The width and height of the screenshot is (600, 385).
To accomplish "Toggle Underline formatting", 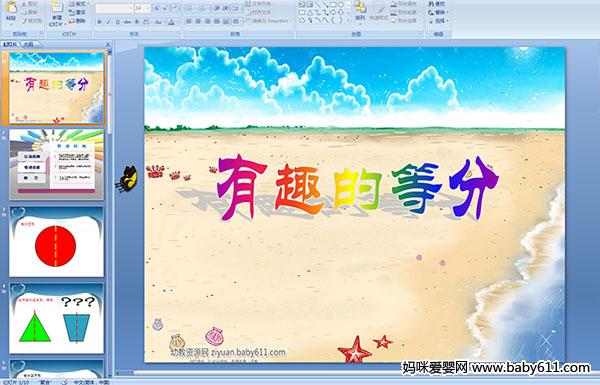I will point(117,22).
